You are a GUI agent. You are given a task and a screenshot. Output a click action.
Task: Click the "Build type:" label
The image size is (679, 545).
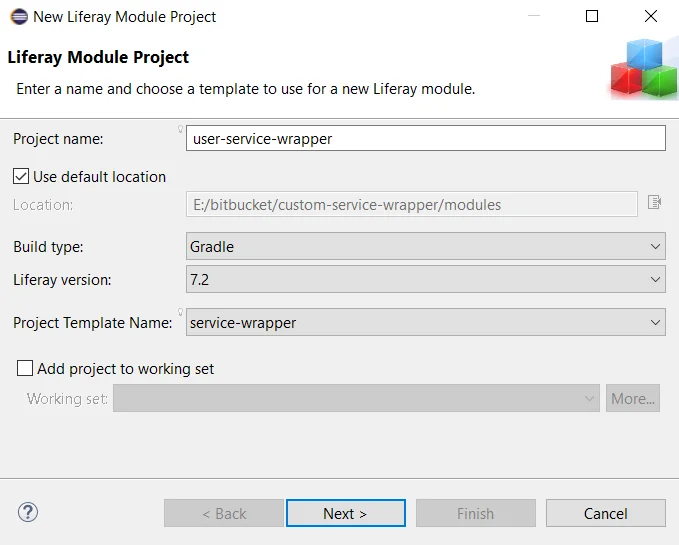(48, 247)
